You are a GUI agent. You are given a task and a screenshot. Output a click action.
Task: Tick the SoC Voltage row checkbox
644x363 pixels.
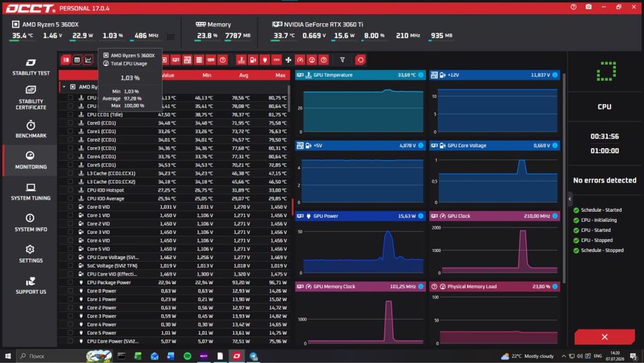click(x=70, y=266)
